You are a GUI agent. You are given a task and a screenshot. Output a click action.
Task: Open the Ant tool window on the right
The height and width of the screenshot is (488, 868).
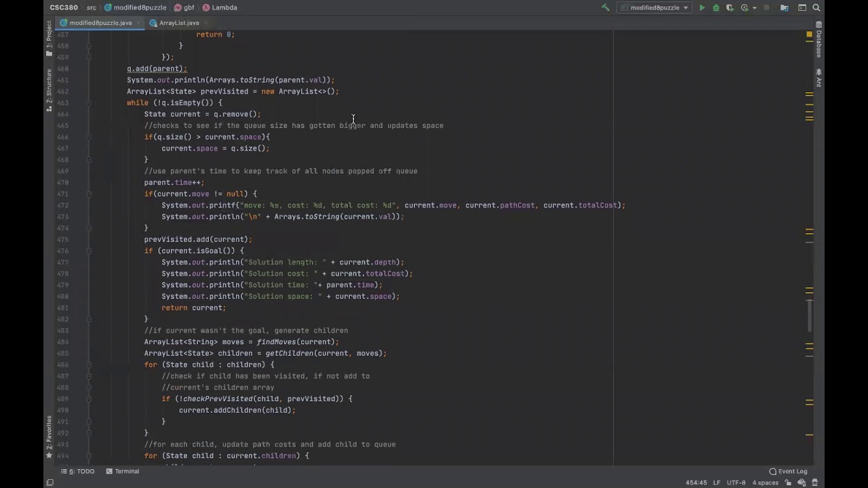tap(818, 77)
